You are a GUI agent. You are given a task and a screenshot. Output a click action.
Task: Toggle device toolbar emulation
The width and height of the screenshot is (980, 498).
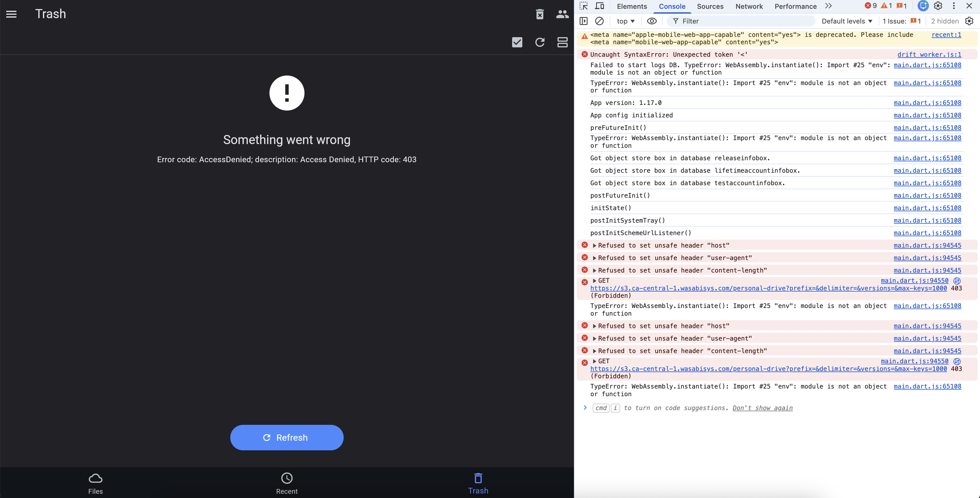click(x=599, y=6)
